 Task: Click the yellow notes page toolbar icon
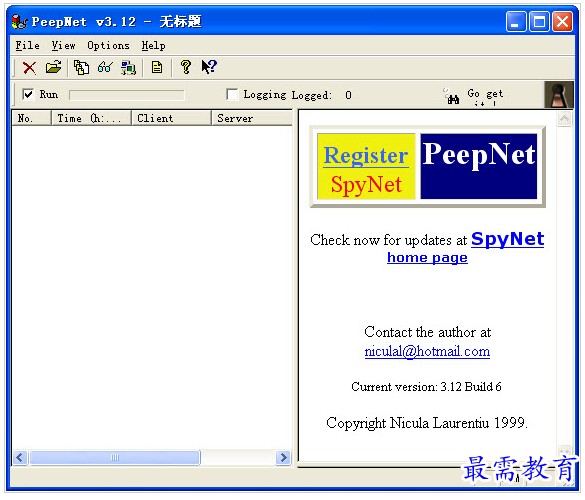pyautogui.click(x=157, y=68)
